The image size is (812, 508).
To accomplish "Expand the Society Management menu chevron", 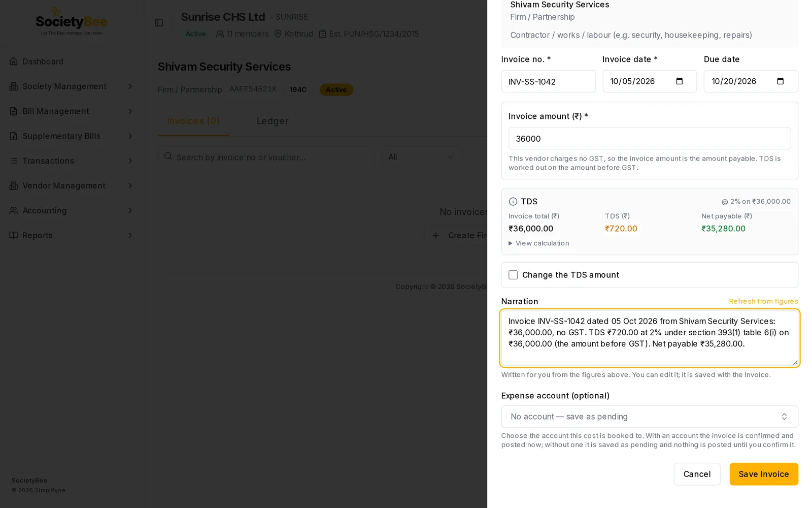I will click(x=130, y=86).
